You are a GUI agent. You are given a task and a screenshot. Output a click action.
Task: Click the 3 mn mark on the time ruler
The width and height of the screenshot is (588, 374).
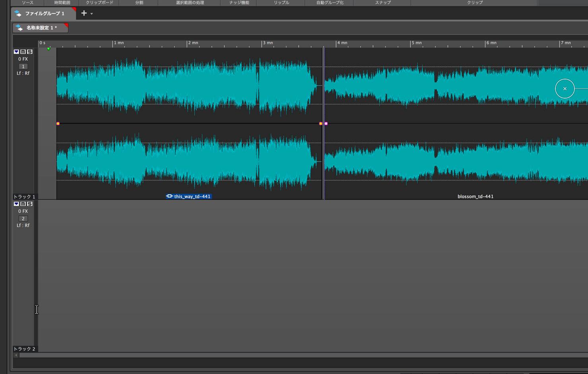pyautogui.click(x=267, y=43)
